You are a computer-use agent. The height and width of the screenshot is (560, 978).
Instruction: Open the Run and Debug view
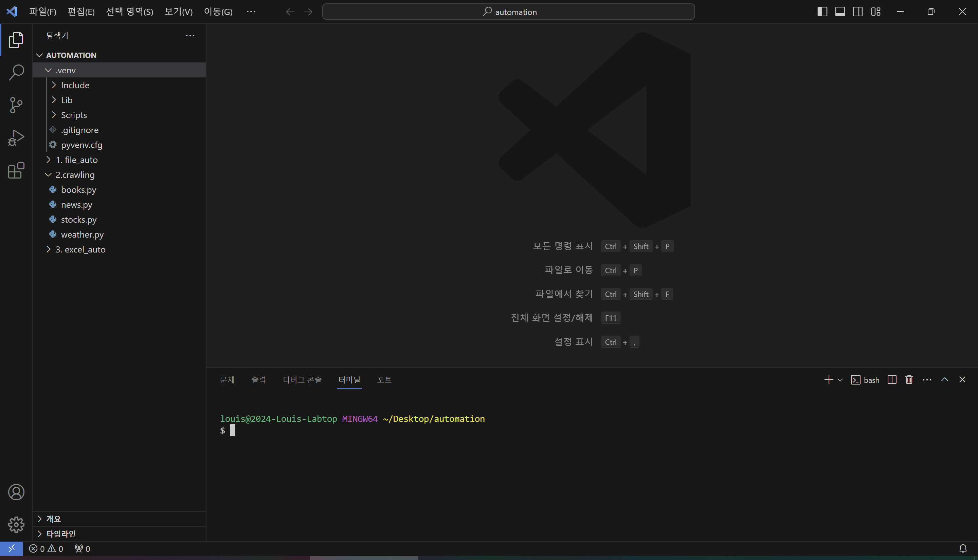[16, 138]
